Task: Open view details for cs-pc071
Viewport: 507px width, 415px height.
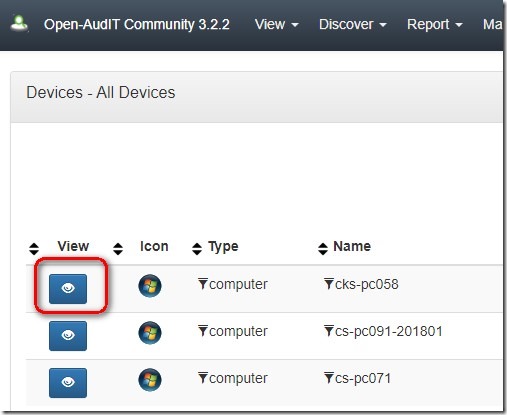Action: (x=68, y=383)
